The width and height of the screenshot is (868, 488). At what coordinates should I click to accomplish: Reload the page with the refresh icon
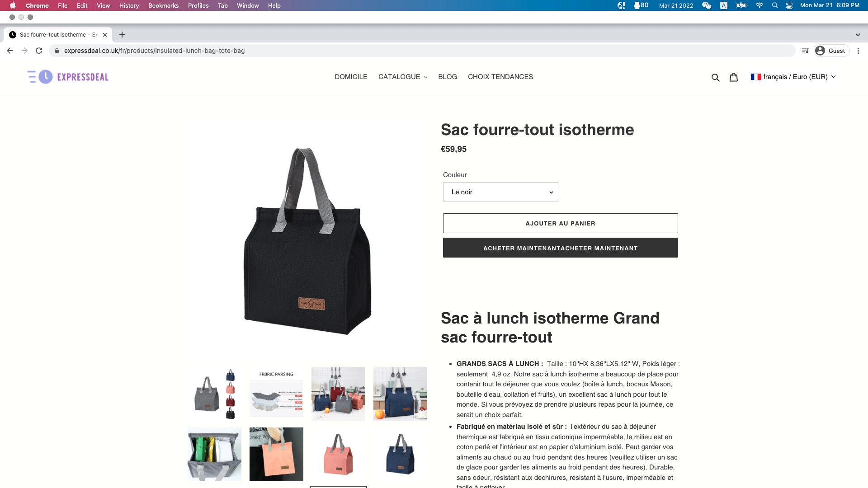click(x=39, y=51)
